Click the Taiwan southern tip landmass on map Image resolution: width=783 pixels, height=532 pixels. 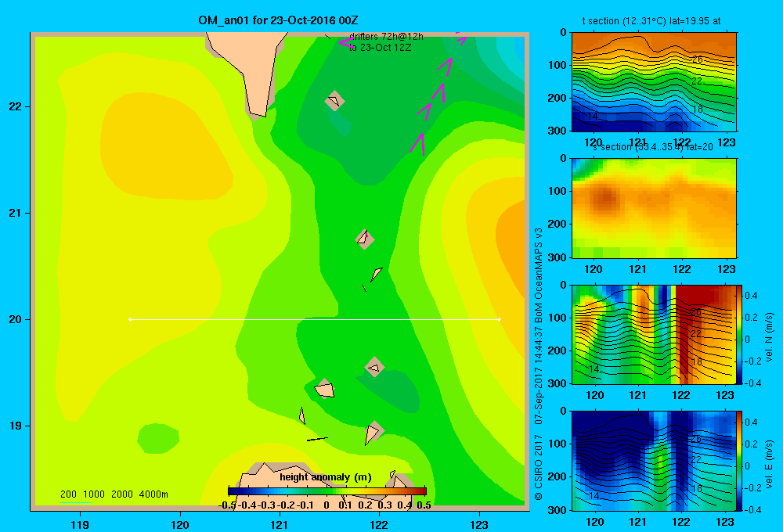point(250,70)
